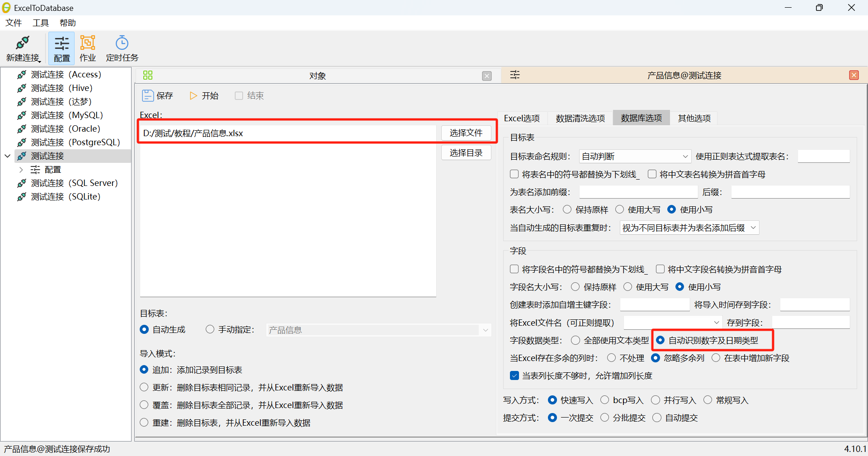Click the 后缀 input field
The image size is (868, 456).
pos(791,192)
